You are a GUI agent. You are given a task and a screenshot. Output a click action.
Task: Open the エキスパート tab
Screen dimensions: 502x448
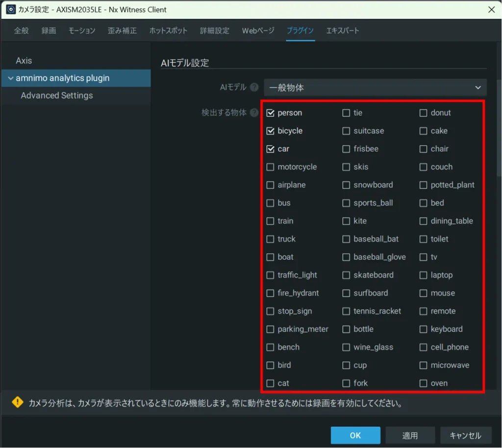pyautogui.click(x=343, y=30)
